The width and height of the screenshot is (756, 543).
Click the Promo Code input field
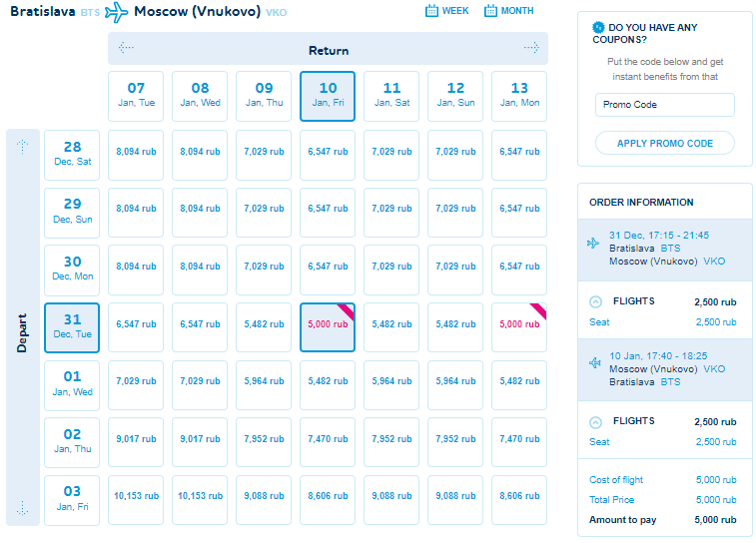click(x=665, y=105)
